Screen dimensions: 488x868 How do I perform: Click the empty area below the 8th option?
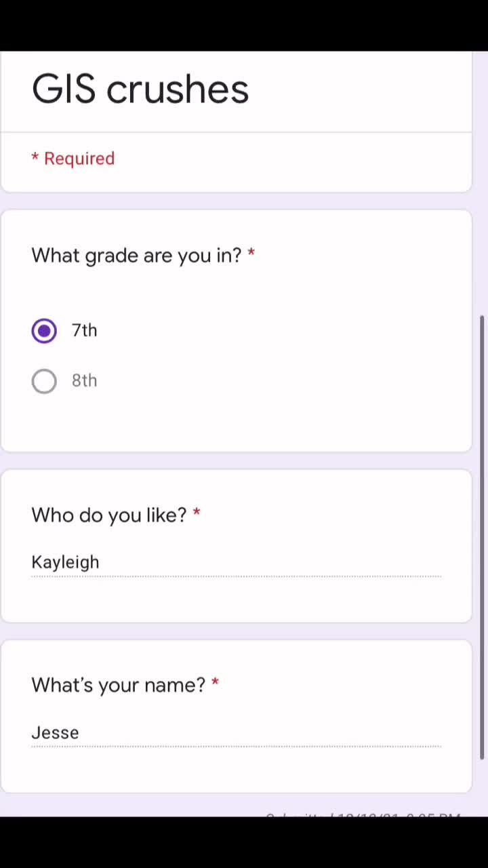tap(236, 424)
